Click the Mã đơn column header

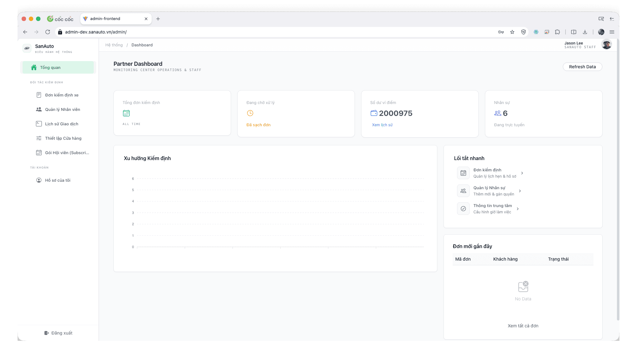point(463,259)
